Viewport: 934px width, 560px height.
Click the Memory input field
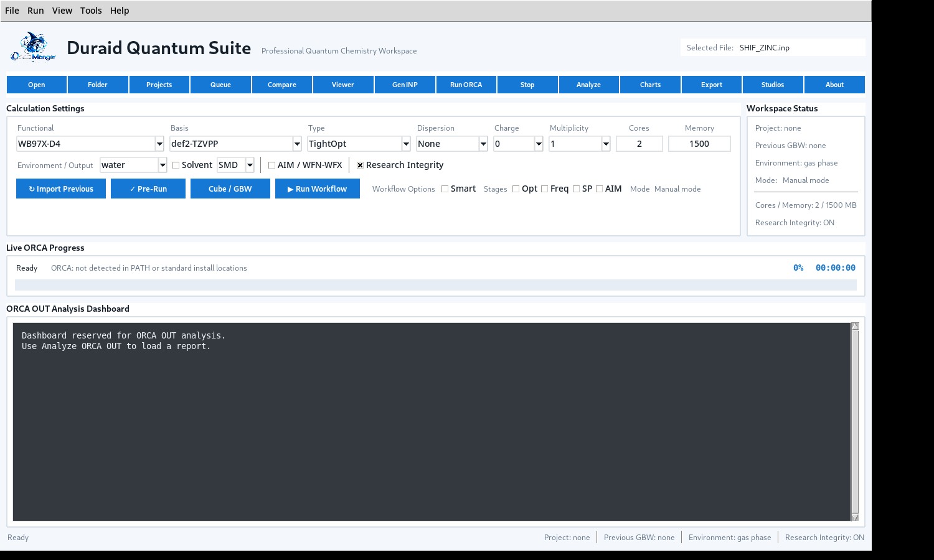point(699,144)
